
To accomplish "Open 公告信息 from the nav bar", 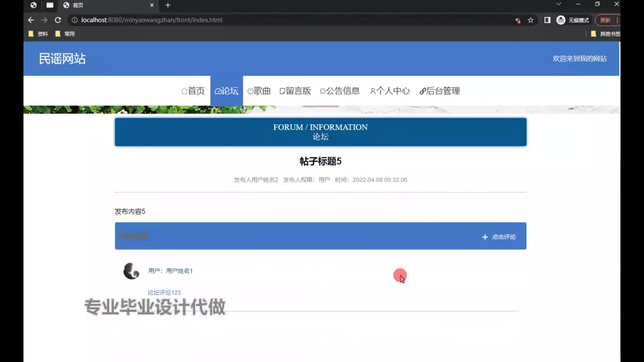I will coord(339,91).
